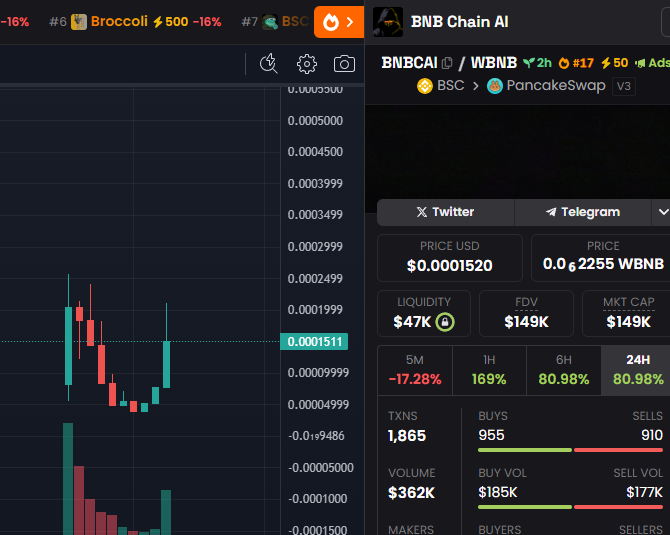Select the 5M timeframe tab
The image size is (670, 535).
[415, 370]
